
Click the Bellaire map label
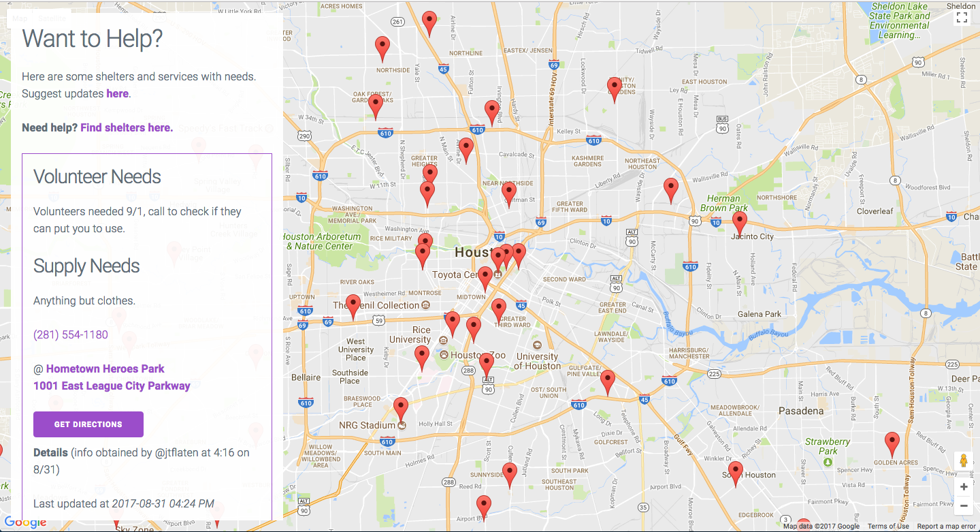click(306, 377)
